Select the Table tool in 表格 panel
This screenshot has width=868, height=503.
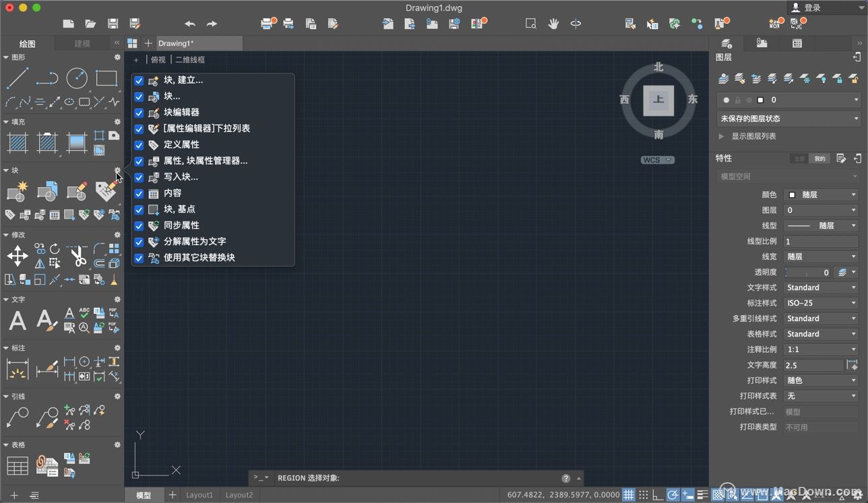point(18,465)
